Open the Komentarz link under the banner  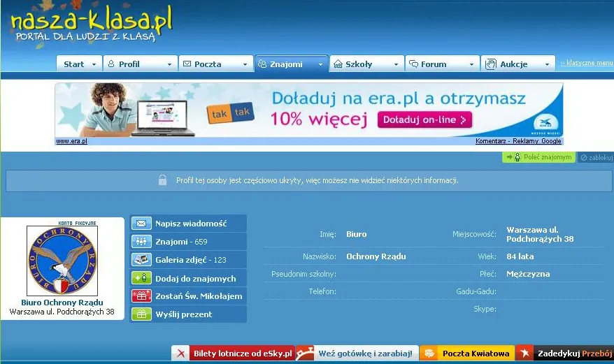[491, 141]
